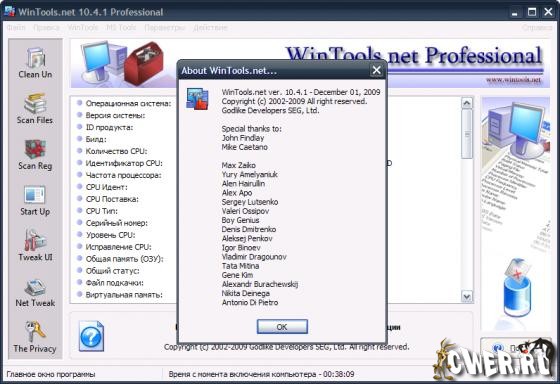The height and width of the screenshot is (384, 560).
Task: Click the name John Findlay
Action: tap(243, 138)
